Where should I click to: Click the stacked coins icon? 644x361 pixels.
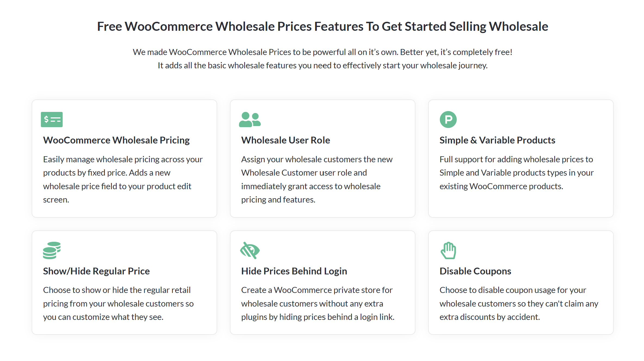(52, 250)
